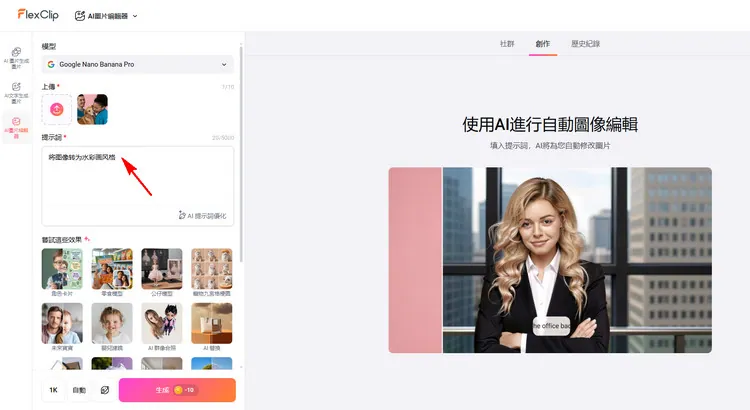Viewport: 750px width, 410px height.
Task: Click the pink upload image icon
Action: tap(56, 109)
